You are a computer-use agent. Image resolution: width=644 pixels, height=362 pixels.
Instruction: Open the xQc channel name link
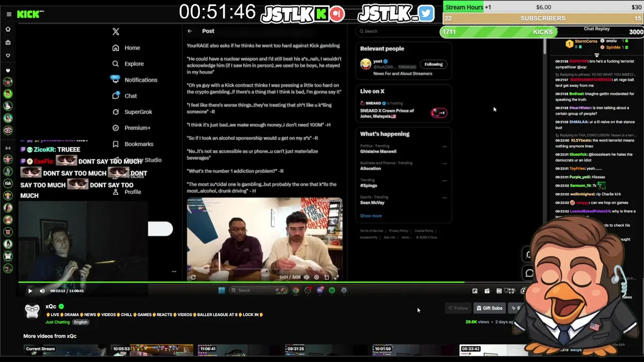click(51, 306)
